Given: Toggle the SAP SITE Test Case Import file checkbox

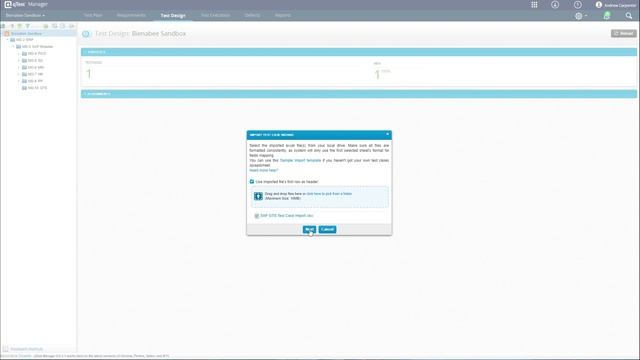Looking at the screenshot, I should tap(257, 216).
